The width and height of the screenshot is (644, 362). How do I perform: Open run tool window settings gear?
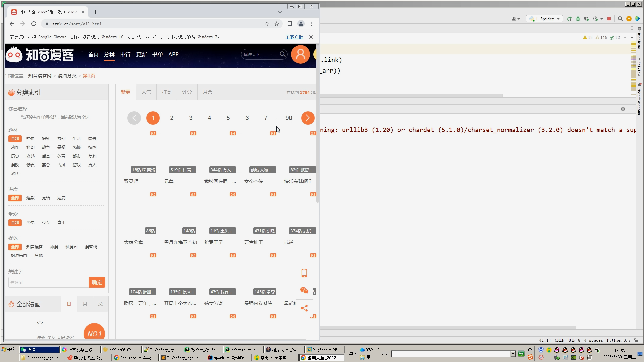[623, 109]
